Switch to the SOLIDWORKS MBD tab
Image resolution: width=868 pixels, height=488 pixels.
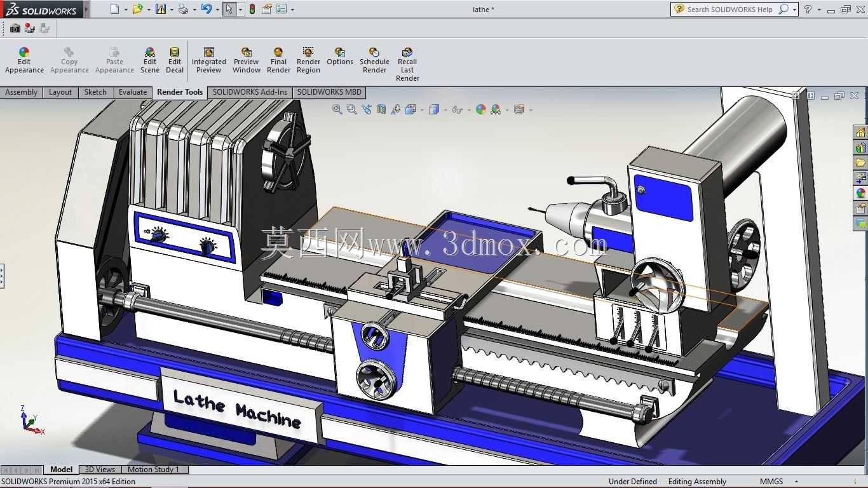click(329, 92)
